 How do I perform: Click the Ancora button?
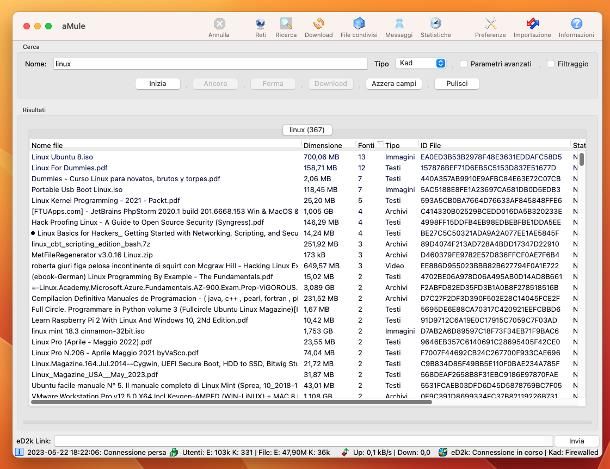tap(215, 84)
